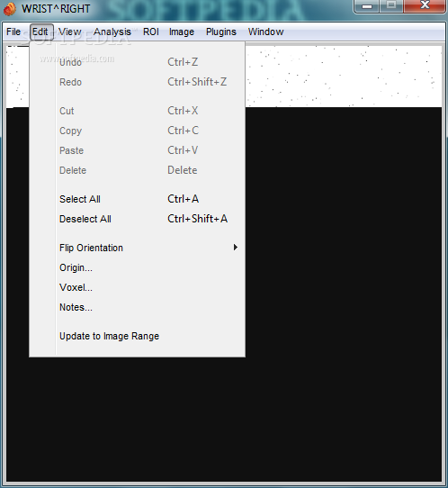Click the disabled Copy entry
448x488 pixels.
(x=137, y=131)
